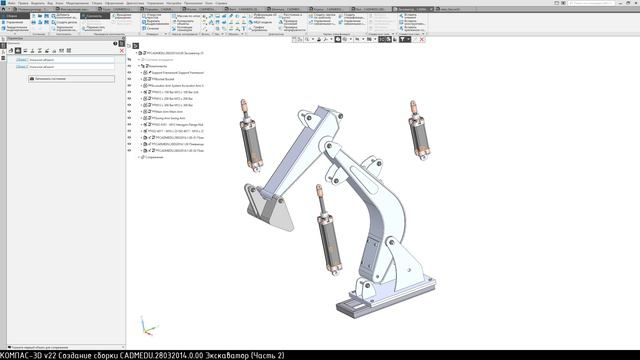Screen dimensions: 640x360
Task: Toggle visibility of the Main Arm component
Action: (x=129, y=111)
